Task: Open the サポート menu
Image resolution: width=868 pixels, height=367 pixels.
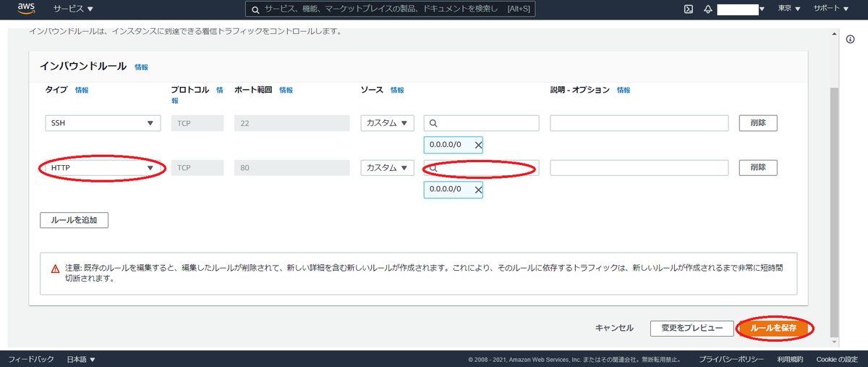Action: tap(830, 9)
